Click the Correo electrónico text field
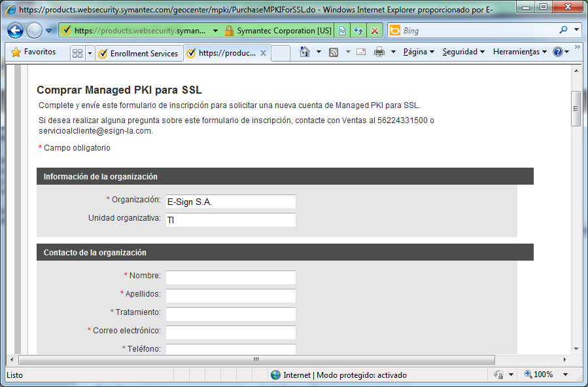The height and width of the screenshot is (387, 588). point(230,333)
